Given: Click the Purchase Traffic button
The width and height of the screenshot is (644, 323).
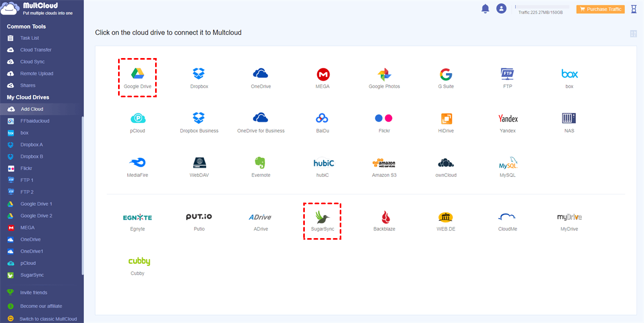Looking at the screenshot, I should [x=601, y=9].
